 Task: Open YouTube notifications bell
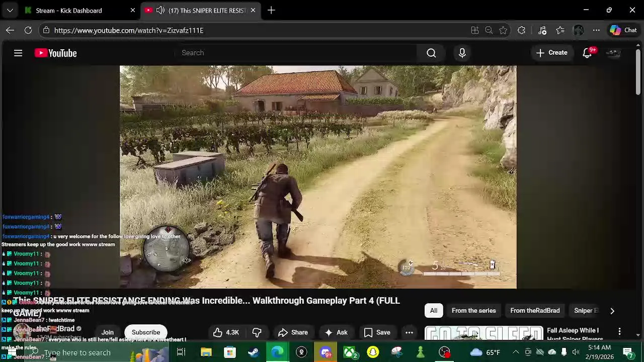[587, 53]
